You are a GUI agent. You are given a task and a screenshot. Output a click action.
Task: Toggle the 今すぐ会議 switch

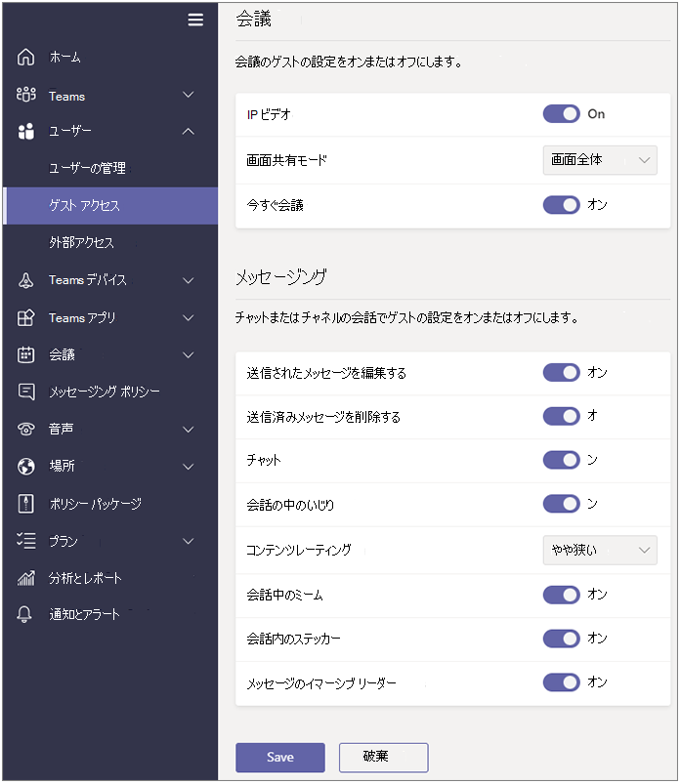[x=562, y=205]
